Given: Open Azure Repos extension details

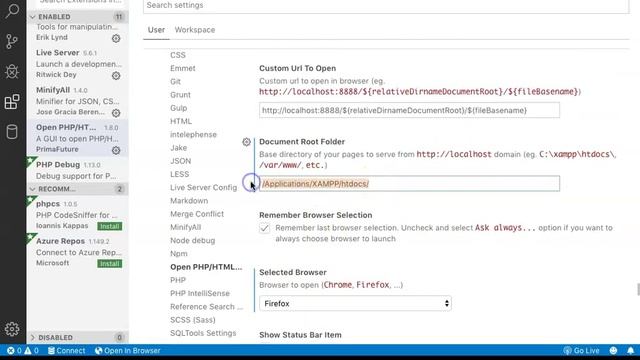Looking at the screenshot, I should [x=78, y=252].
